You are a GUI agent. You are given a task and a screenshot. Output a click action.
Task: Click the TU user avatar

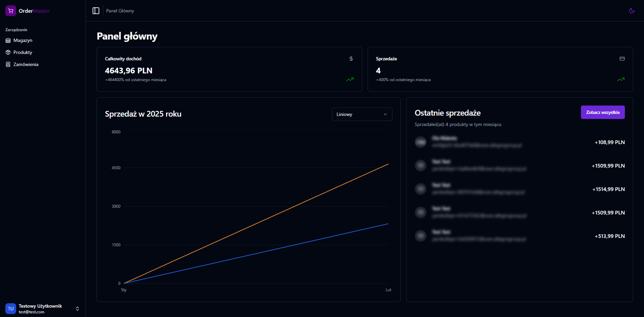[x=11, y=309]
